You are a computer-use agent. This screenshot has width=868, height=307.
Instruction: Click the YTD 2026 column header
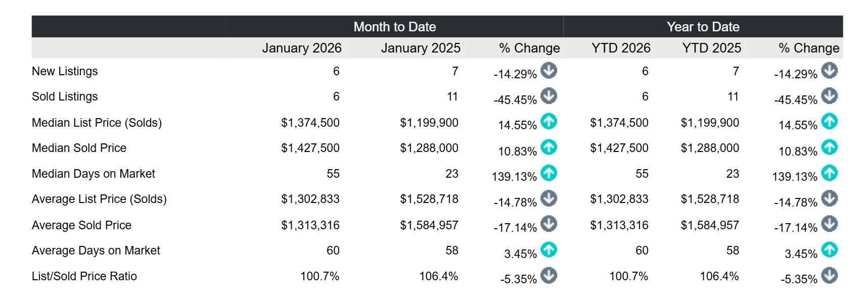pyautogui.click(x=620, y=48)
